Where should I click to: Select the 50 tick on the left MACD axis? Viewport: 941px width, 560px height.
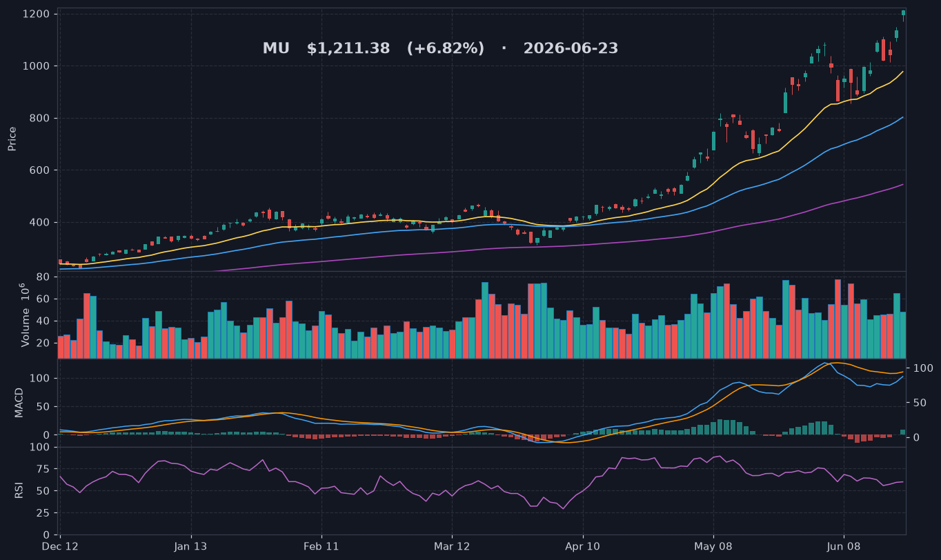pyautogui.click(x=43, y=407)
